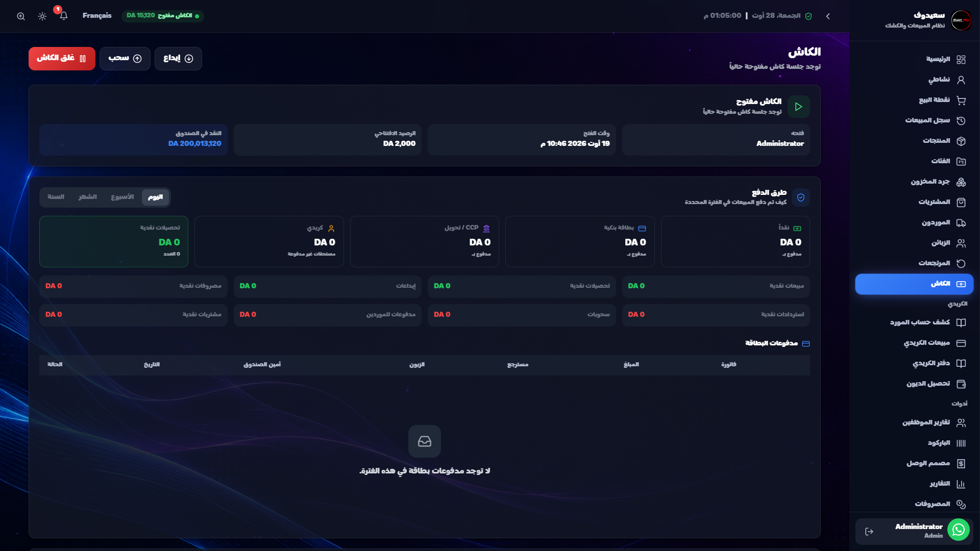The width and height of the screenshot is (980, 551).
Task: Switch to the اليوم period tab
Action: [155, 197]
